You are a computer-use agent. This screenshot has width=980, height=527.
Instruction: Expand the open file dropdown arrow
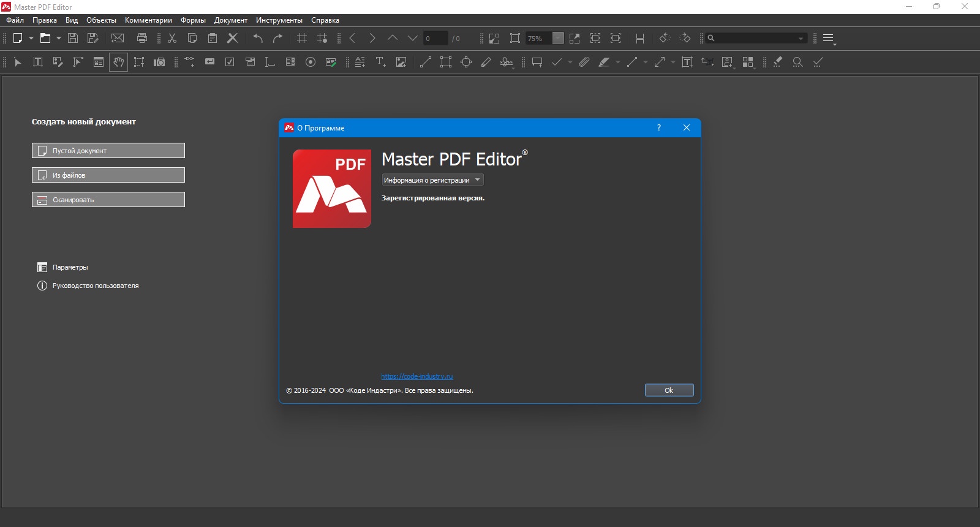59,38
